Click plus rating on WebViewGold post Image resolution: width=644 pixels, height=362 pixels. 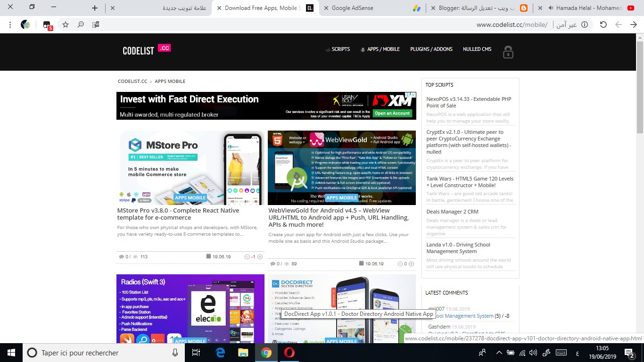tap(411, 264)
